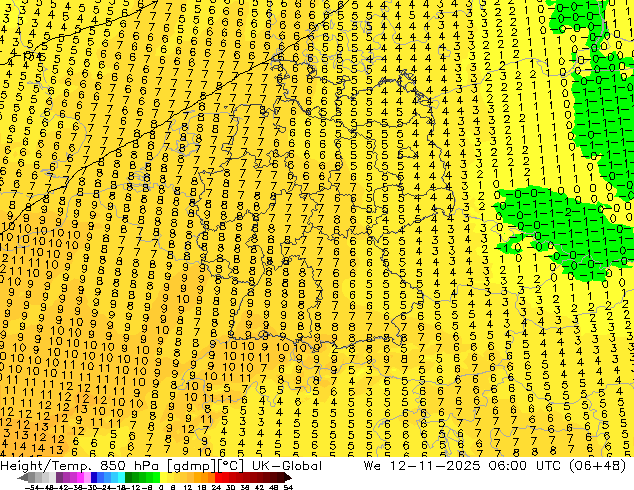Click the gray left arrow end of legend
This screenshot has height=490, width=634.
click(23, 478)
